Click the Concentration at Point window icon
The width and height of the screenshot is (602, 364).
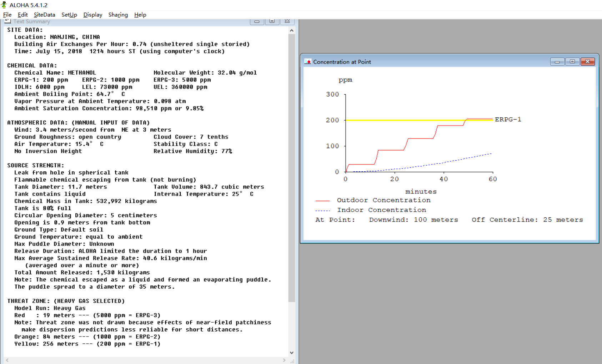308,62
